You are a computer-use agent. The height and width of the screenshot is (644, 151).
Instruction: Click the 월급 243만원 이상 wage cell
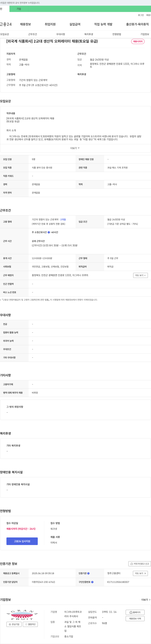116,220
